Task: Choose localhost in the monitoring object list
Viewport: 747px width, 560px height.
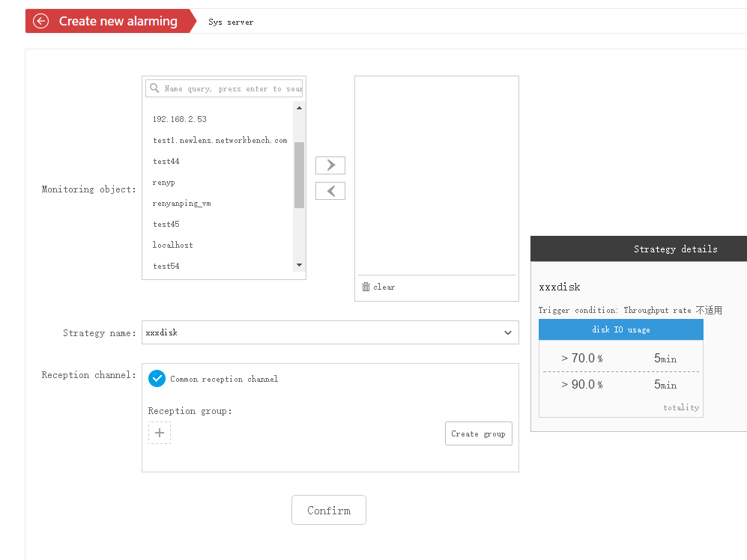Action: [173, 245]
